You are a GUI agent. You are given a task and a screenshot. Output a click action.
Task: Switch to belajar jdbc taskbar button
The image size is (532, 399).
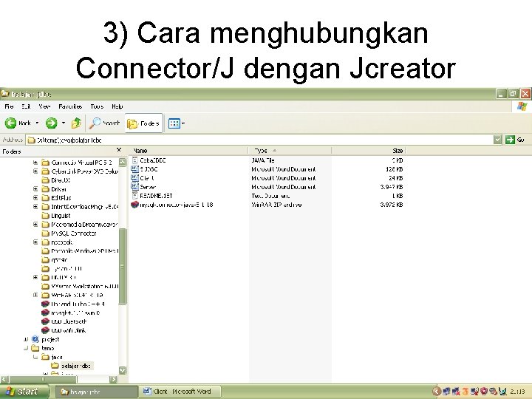[96, 392]
